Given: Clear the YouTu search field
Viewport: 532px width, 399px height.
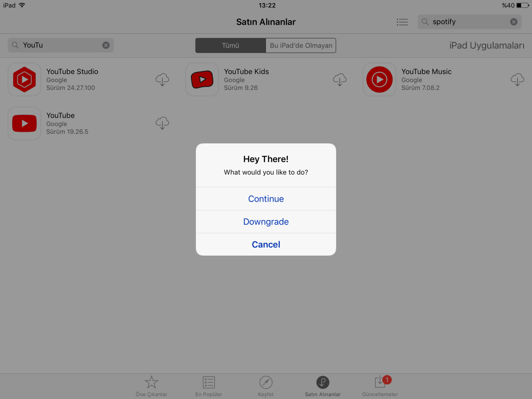Looking at the screenshot, I should click(x=106, y=45).
